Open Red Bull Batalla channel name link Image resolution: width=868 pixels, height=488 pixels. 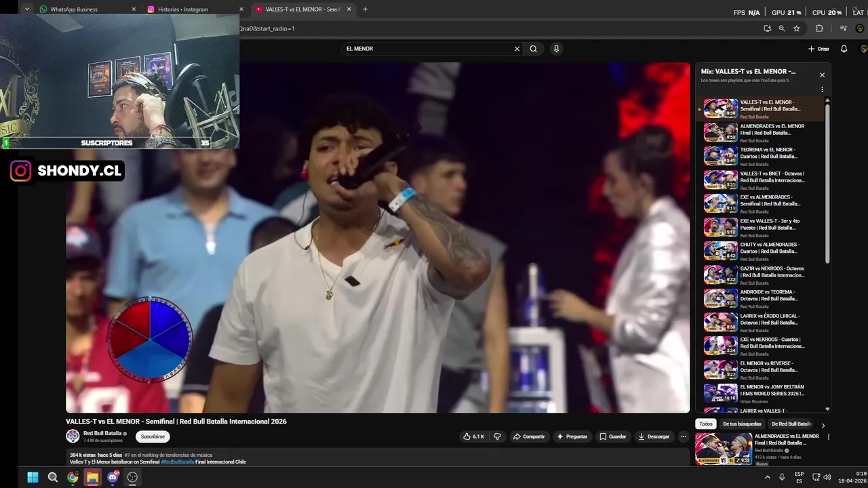(102, 433)
